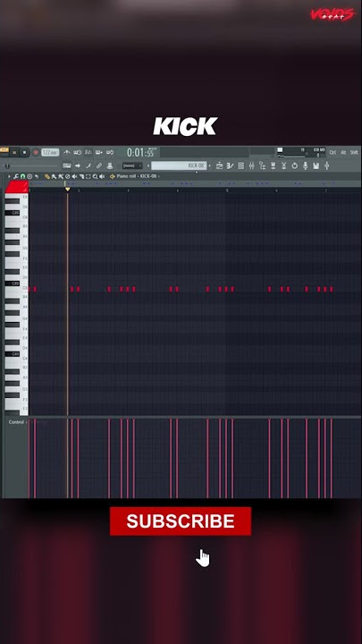Toggle the overdub recording icon
The height and width of the screenshot is (644, 362).
(x=99, y=152)
